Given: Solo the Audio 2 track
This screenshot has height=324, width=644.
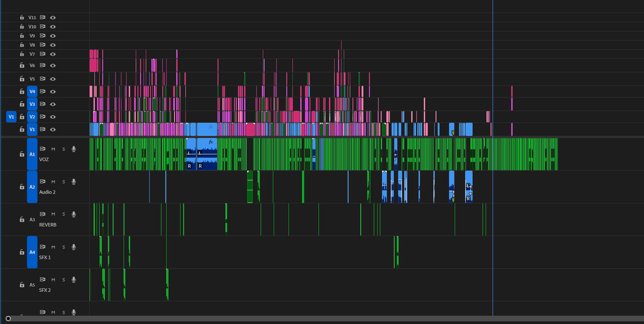Looking at the screenshot, I should tap(64, 182).
